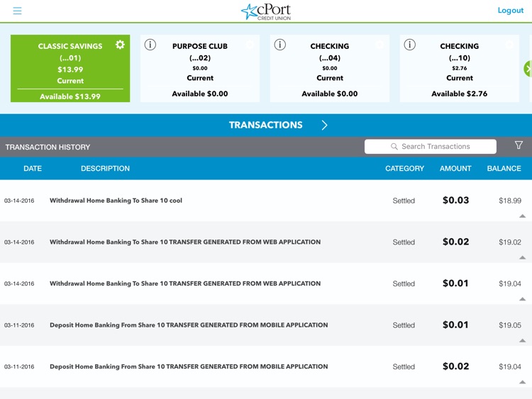
Task: Sort by Amount column header
Action: [x=455, y=169]
